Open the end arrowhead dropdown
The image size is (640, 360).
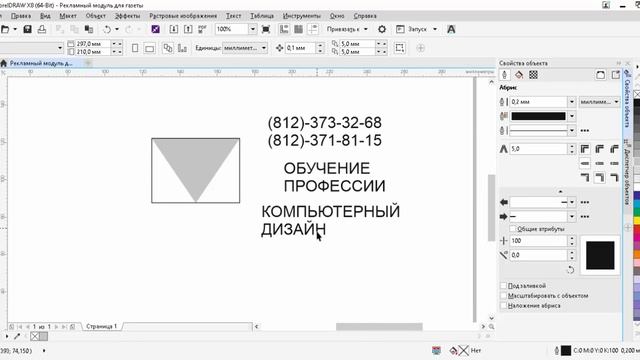coord(571,216)
